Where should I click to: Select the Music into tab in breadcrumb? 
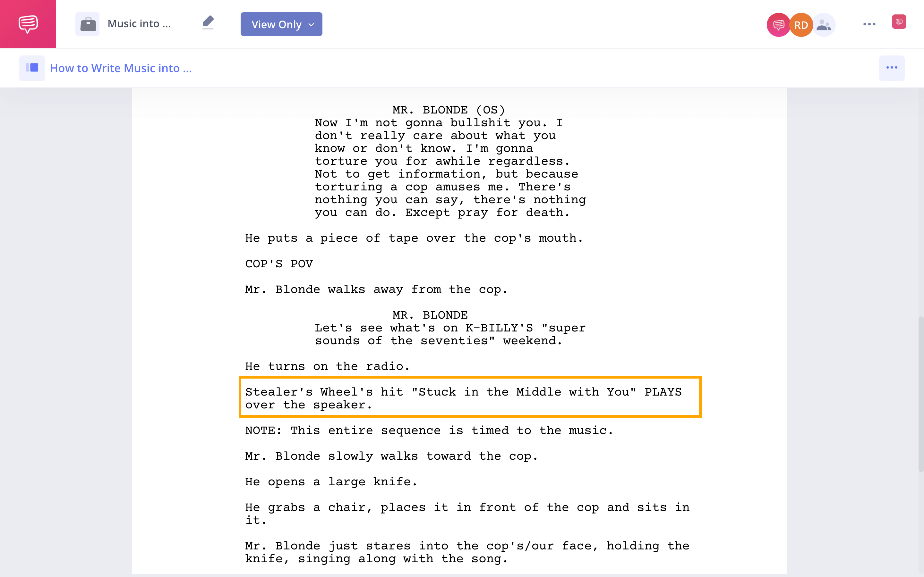(138, 24)
